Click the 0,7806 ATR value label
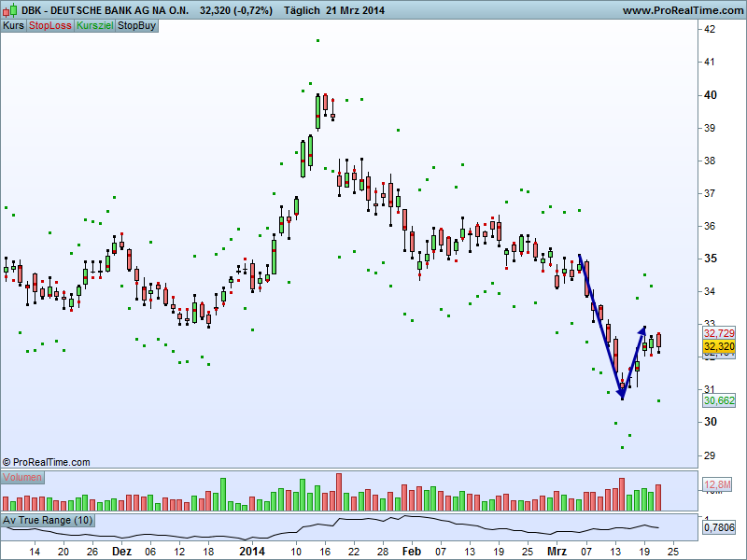The height and width of the screenshot is (560, 747). pos(719,527)
